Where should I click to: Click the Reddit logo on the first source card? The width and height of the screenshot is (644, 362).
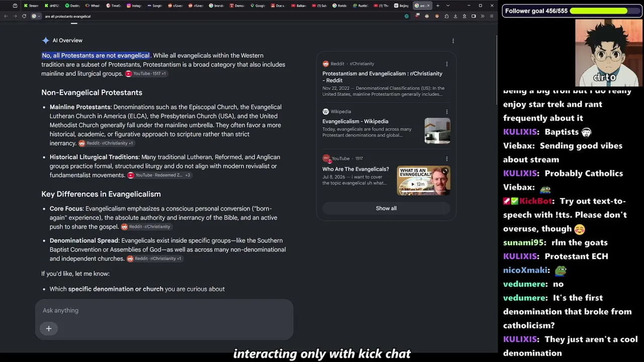coord(326,64)
